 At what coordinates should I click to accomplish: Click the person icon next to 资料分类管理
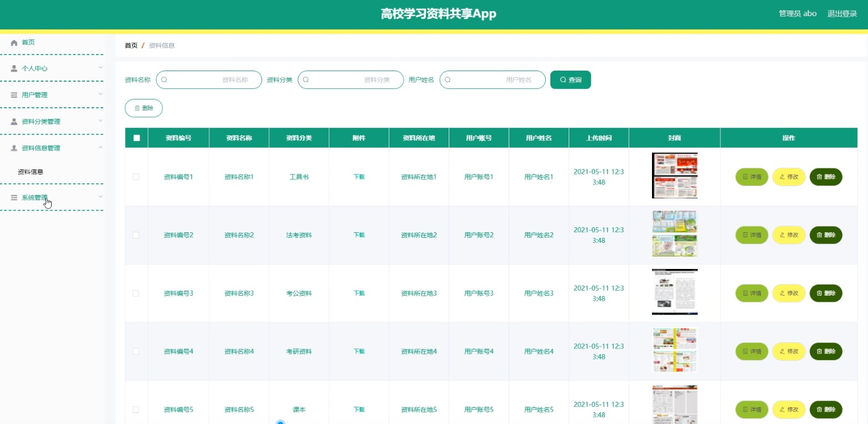[14, 122]
